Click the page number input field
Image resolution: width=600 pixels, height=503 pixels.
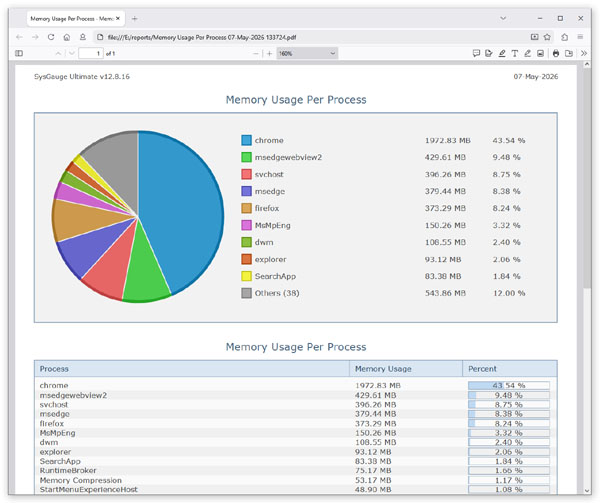tap(91, 53)
